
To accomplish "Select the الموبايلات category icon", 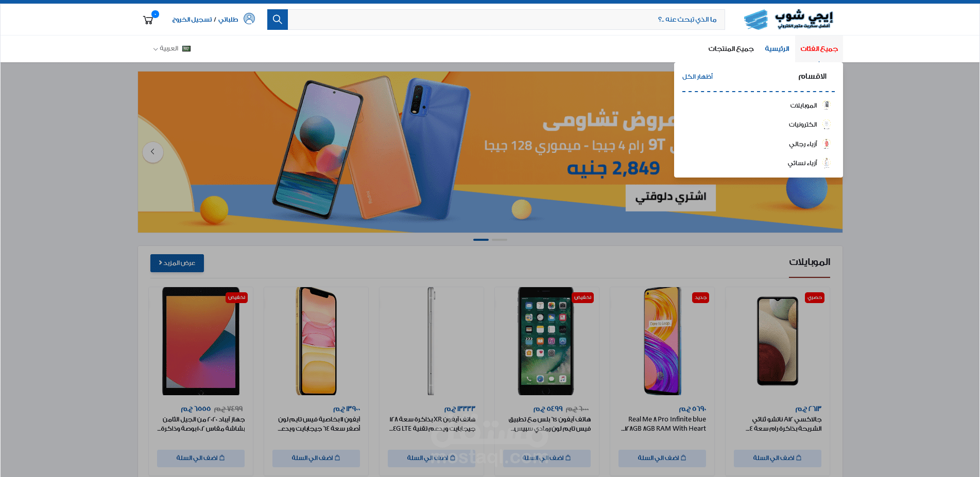I will (827, 105).
